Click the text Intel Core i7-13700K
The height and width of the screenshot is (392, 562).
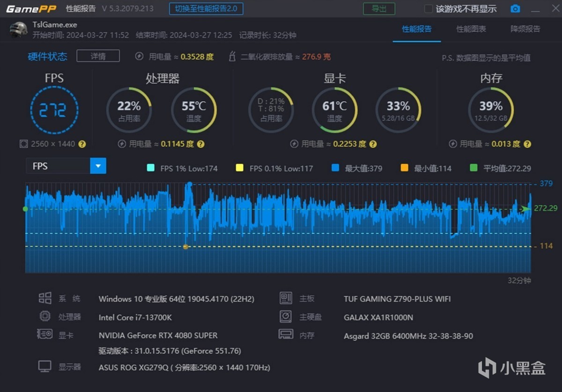135,317
